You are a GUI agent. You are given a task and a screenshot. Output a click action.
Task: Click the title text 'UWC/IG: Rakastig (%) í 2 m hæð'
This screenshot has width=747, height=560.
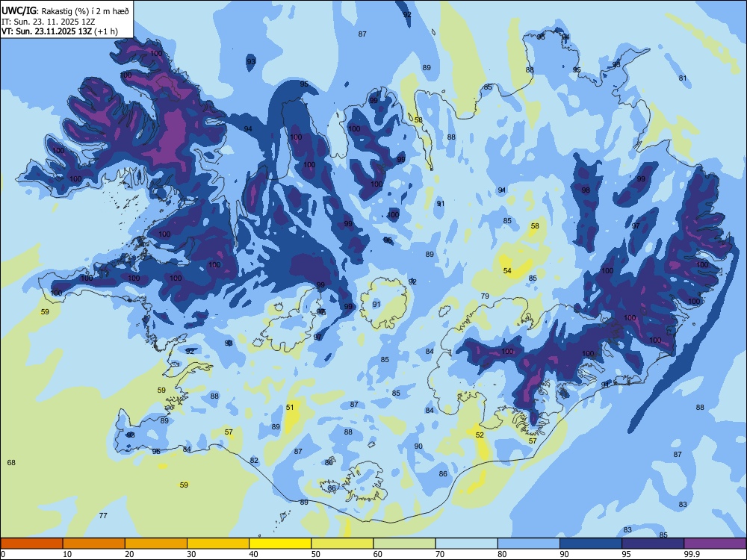point(65,11)
